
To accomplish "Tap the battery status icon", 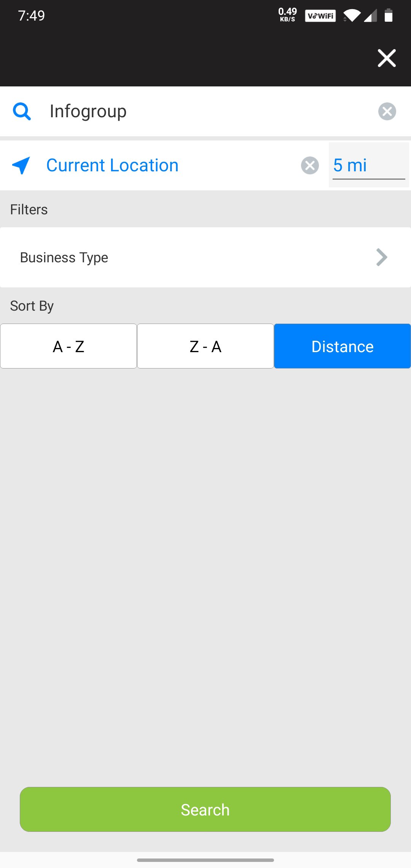I will point(388,16).
